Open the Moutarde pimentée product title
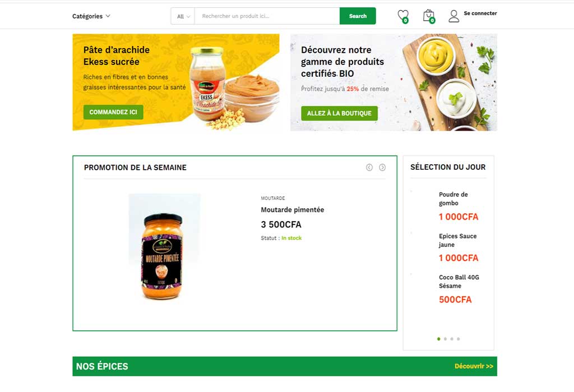The image size is (574, 392). point(293,210)
